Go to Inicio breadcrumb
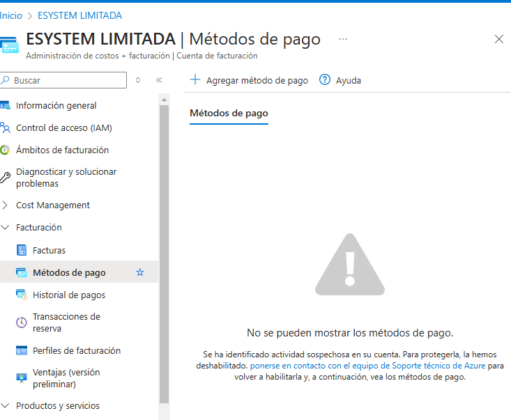This screenshot has width=511, height=420. point(11,15)
